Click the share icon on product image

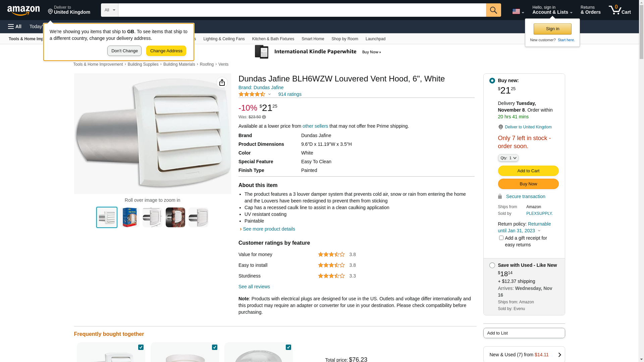[x=222, y=82]
